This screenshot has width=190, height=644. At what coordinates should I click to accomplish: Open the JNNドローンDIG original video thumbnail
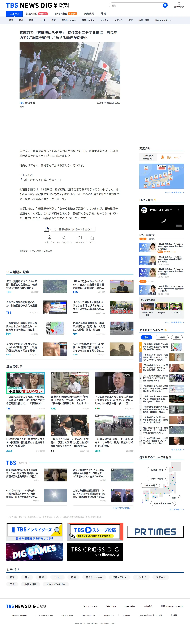coord(147,306)
